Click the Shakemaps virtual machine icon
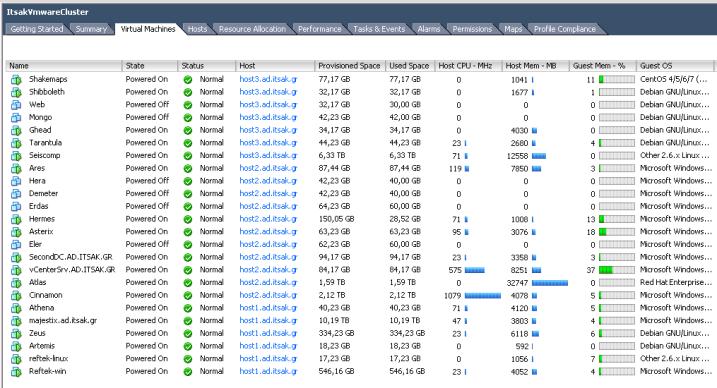The width and height of the screenshot is (717, 388). point(16,80)
